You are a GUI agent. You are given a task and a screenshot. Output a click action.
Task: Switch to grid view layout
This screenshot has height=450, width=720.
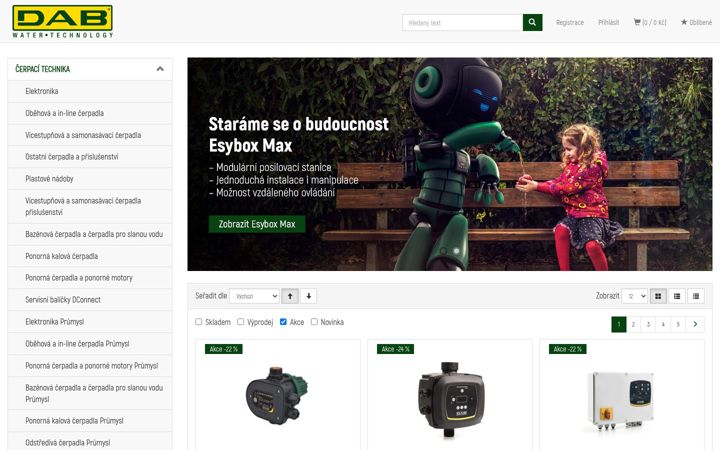tap(658, 296)
